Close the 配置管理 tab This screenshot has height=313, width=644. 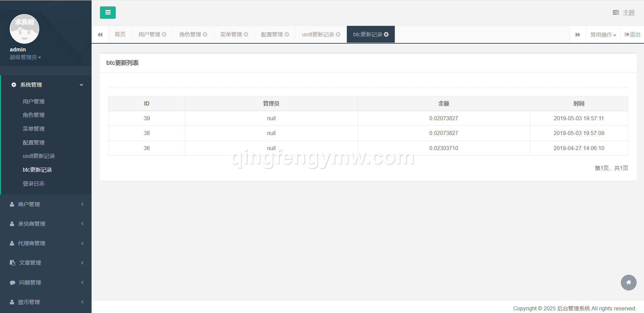tap(287, 34)
